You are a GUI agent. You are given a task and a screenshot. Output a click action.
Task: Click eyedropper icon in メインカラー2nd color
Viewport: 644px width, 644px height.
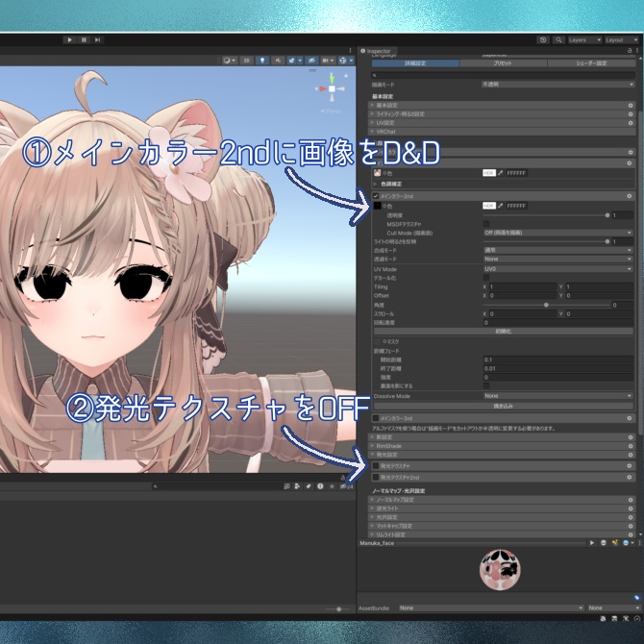pos(500,206)
